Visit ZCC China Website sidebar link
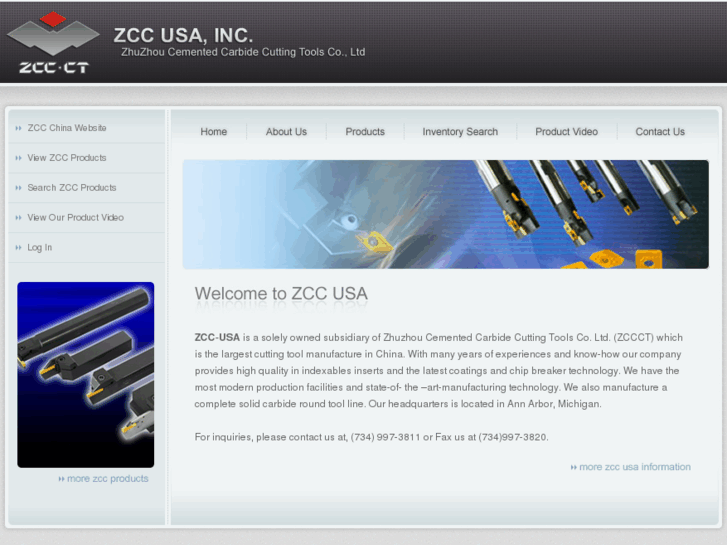 click(67, 128)
